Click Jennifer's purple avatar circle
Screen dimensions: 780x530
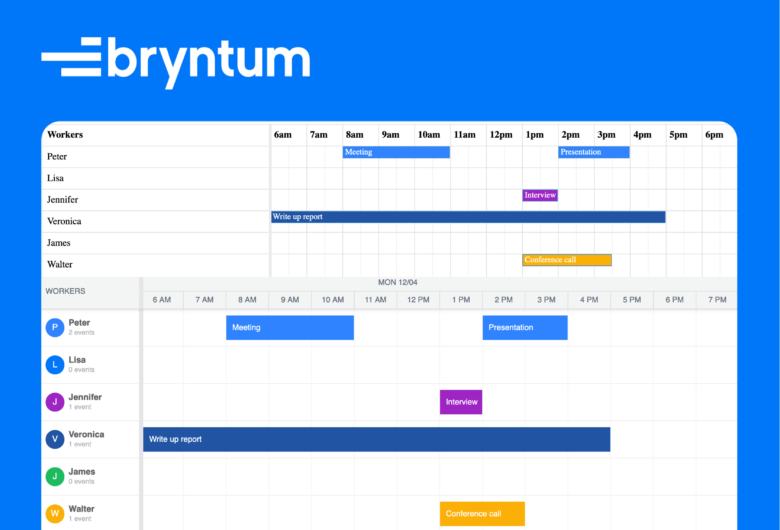coord(55,402)
